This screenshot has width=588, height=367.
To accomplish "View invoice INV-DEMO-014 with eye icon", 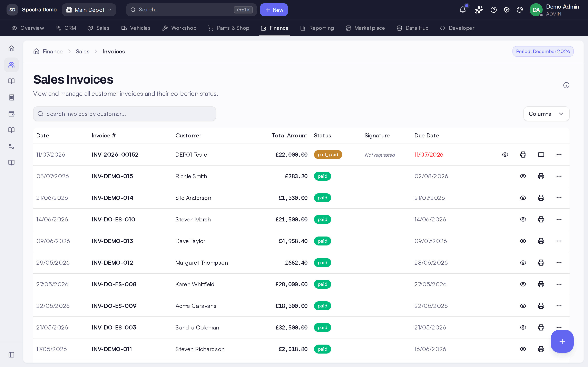I will tap(523, 198).
